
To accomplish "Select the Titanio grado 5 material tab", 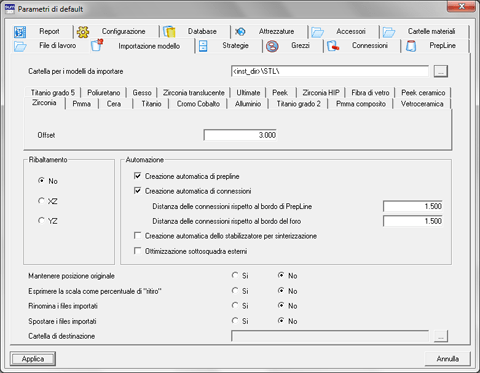I will click(x=53, y=93).
